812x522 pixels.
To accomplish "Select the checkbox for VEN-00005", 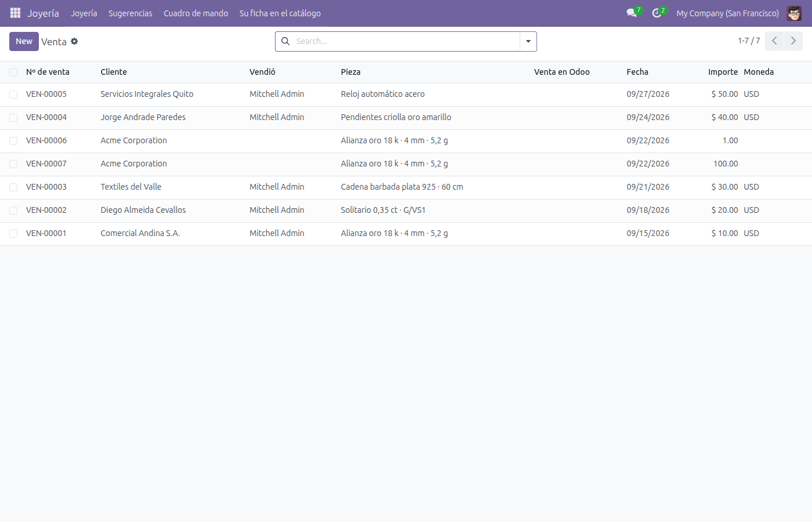I will coord(13,95).
